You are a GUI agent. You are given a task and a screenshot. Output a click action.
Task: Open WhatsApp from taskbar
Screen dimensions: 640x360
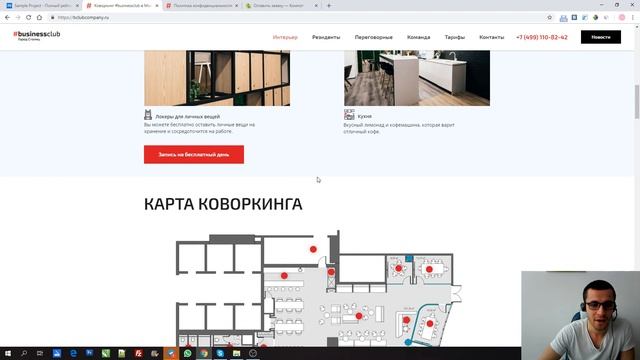click(x=187, y=353)
